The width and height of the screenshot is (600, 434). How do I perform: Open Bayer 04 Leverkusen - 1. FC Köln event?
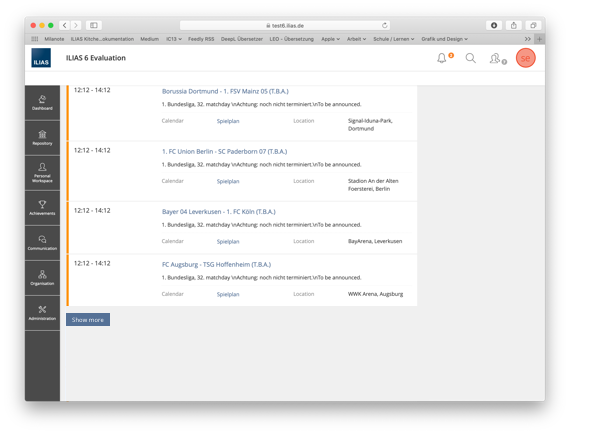pyautogui.click(x=218, y=212)
